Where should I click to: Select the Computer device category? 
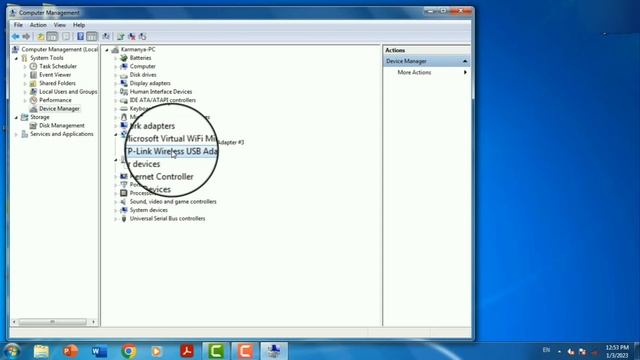click(142, 66)
